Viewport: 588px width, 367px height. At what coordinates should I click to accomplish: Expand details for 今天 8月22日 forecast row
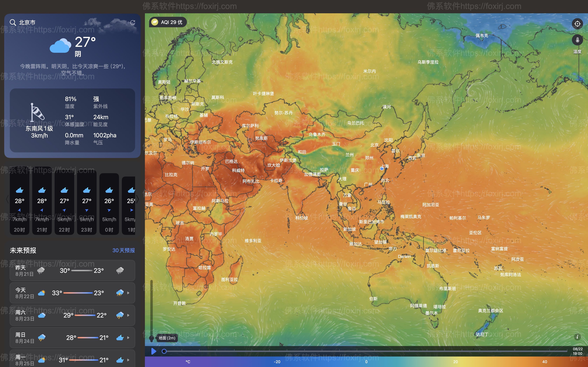(x=128, y=293)
